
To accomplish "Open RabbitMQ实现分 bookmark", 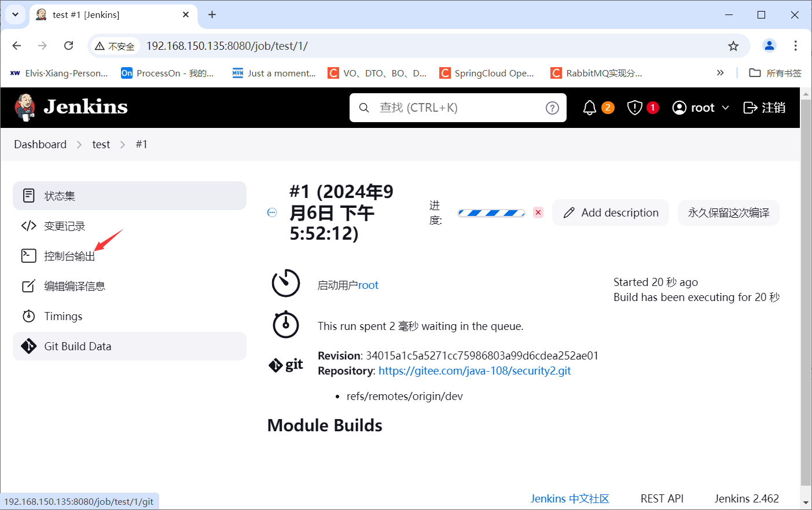I will point(597,73).
